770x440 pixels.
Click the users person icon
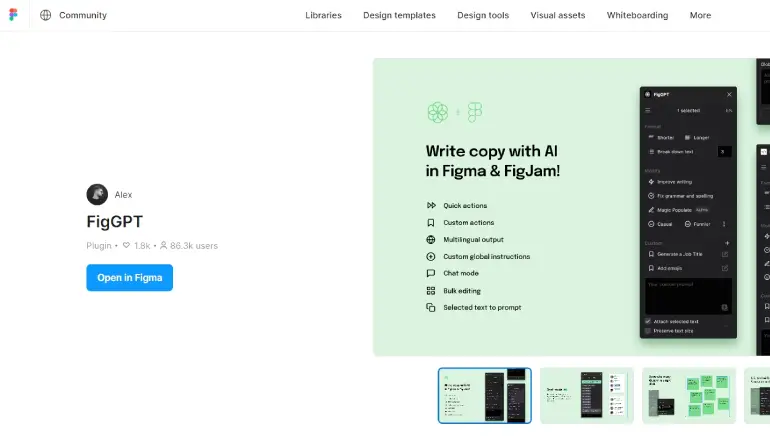164,245
